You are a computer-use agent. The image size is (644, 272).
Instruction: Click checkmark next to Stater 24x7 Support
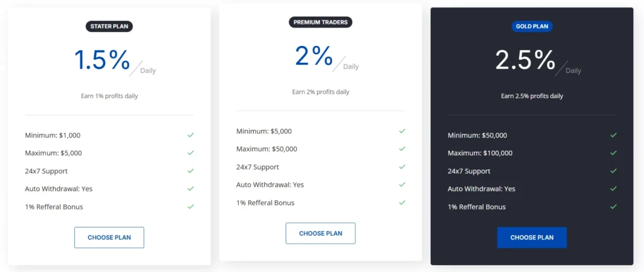pos(191,171)
